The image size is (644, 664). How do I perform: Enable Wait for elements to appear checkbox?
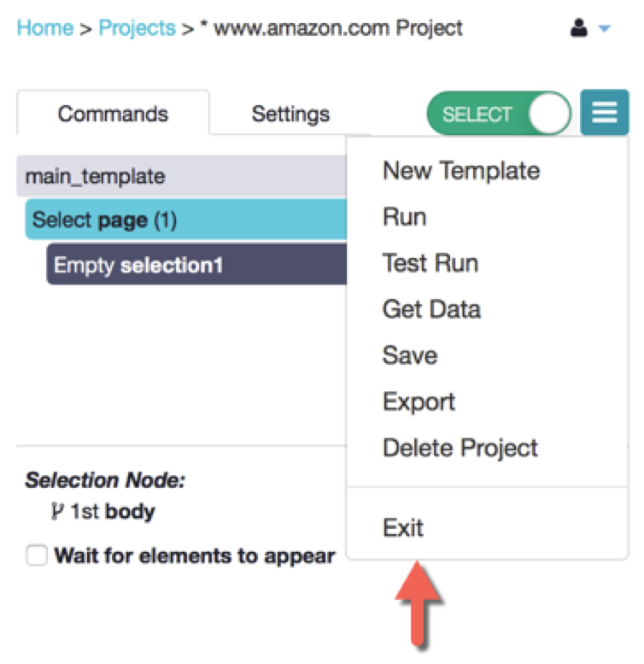[37, 555]
